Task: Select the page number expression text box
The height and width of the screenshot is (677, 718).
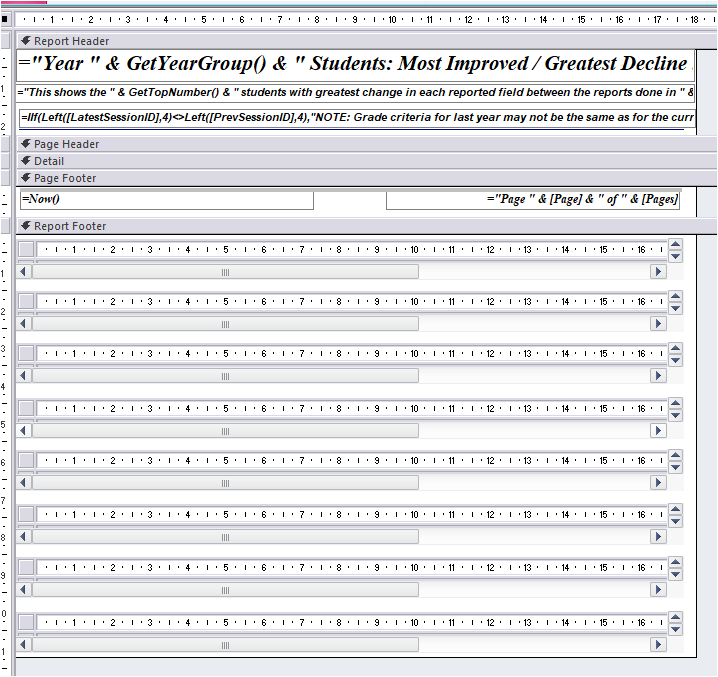Action: [x=533, y=200]
